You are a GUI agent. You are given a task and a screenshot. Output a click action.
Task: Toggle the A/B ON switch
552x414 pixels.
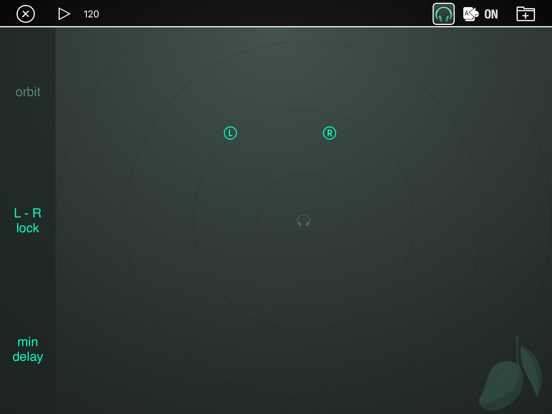coord(481,14)
